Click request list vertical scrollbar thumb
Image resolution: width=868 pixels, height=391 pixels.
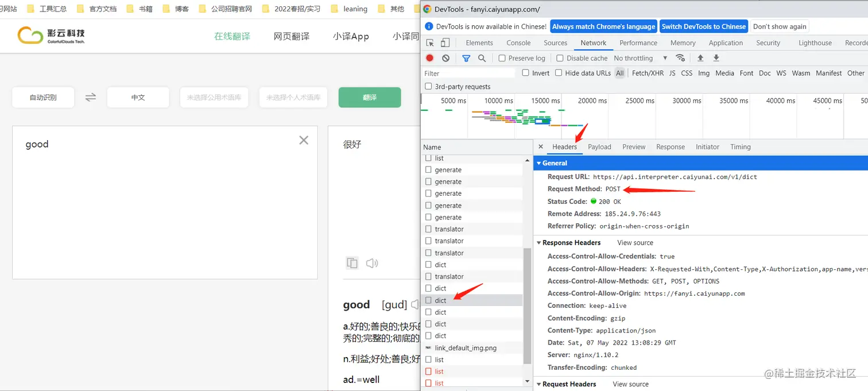pyautogui.click(x=527, y=305)
